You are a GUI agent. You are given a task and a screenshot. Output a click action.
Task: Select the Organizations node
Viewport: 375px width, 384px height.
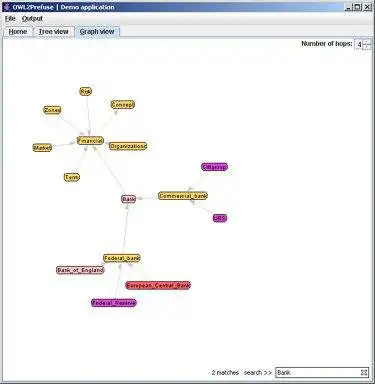click(128, 146)
